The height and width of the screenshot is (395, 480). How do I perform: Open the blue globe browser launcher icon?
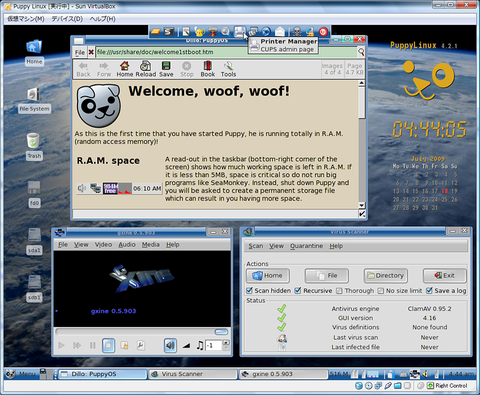266,32
